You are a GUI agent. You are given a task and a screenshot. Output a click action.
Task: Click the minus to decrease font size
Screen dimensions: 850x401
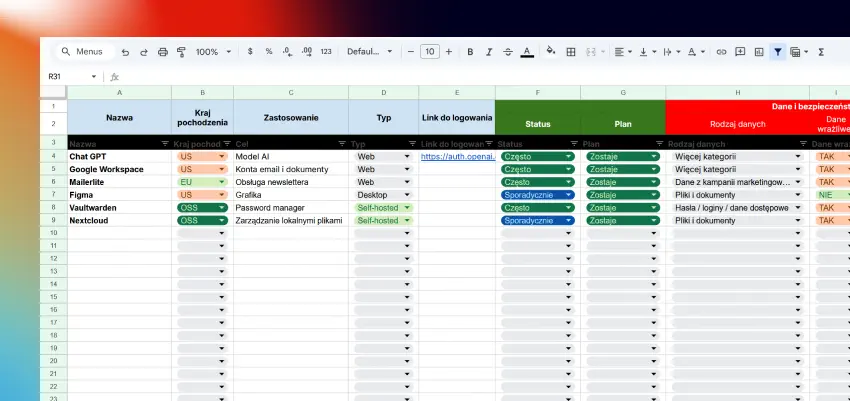[410, 51]
